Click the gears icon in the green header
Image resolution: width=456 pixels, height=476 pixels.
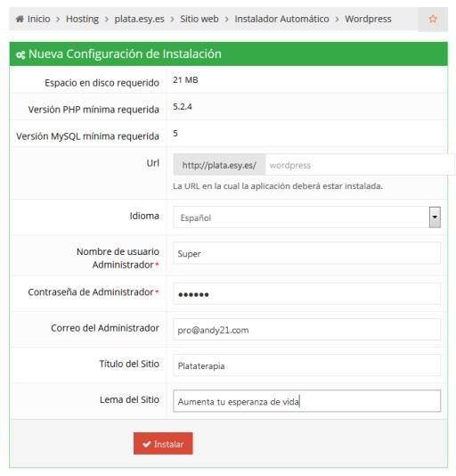[x=20, y=55]
